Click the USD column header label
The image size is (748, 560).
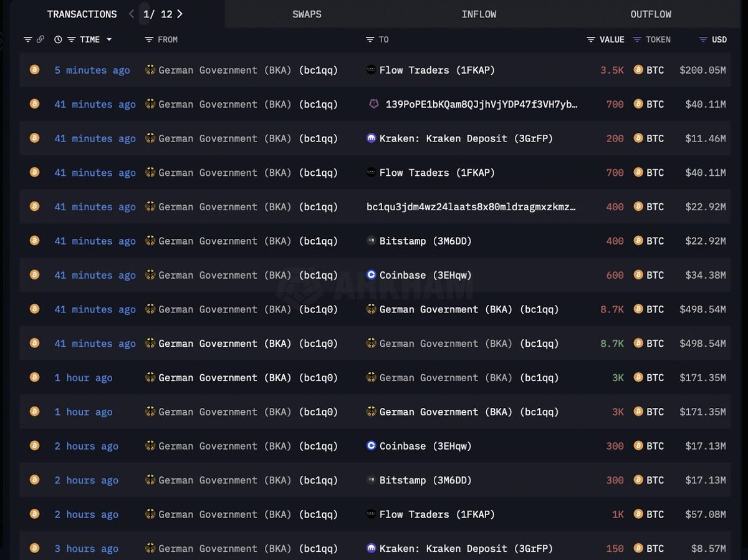point(719,39)
